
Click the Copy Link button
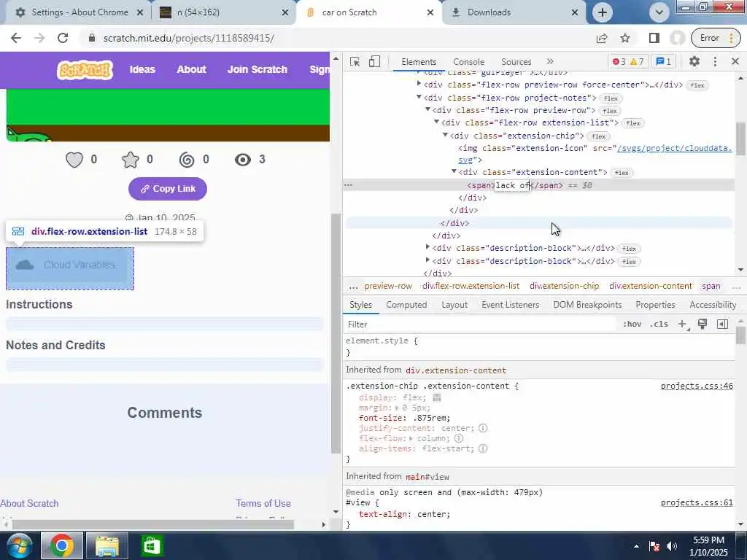point(168,189)
